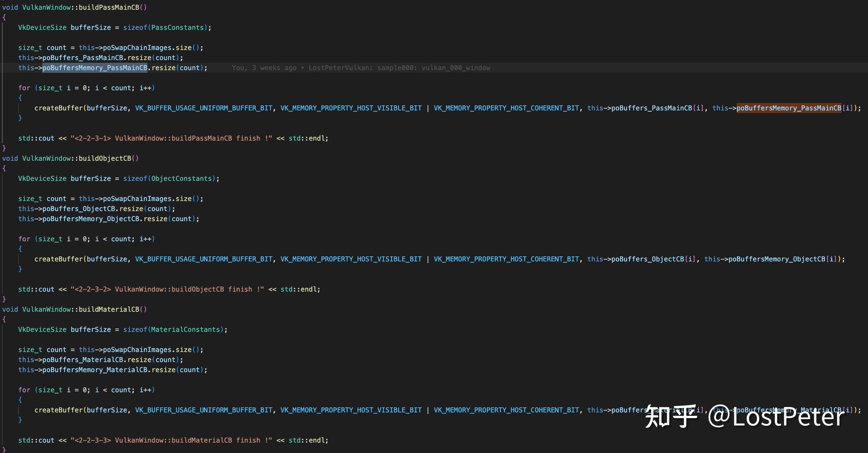The height and width of the screenshot is (453, 868).
Task: Click the buildPassMainCB function name in its definition
Action: tap(109, 7)
